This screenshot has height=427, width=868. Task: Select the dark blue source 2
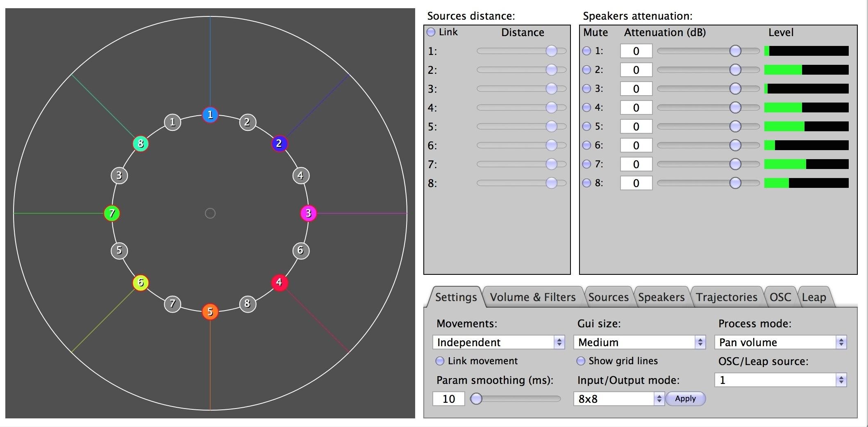(x=279, y=144)
